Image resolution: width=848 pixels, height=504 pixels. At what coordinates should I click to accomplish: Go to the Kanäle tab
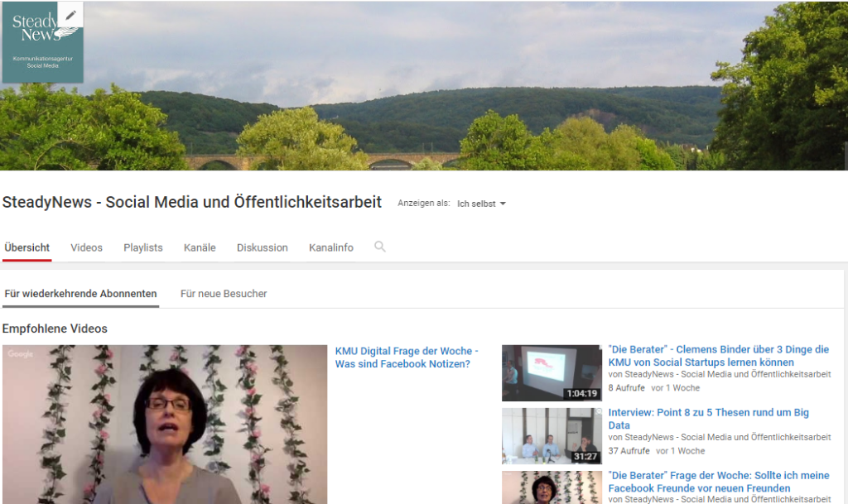[x=200, y=247]
